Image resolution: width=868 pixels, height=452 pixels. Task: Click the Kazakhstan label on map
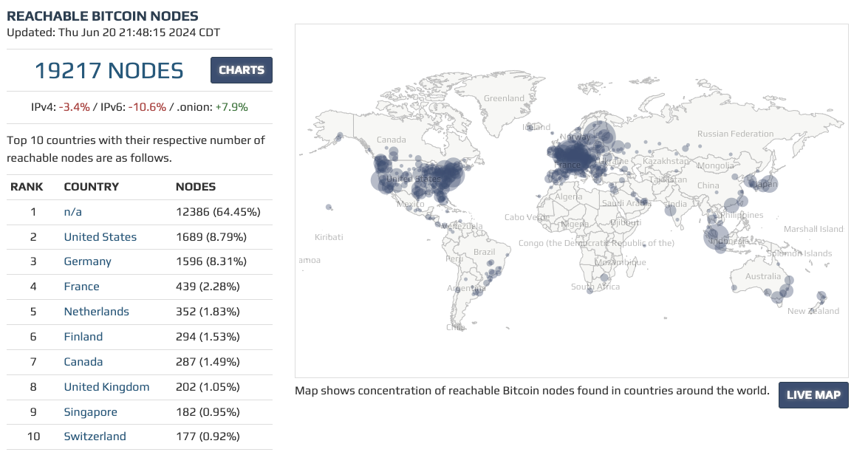pyautogui.click(x=666, y=161)
